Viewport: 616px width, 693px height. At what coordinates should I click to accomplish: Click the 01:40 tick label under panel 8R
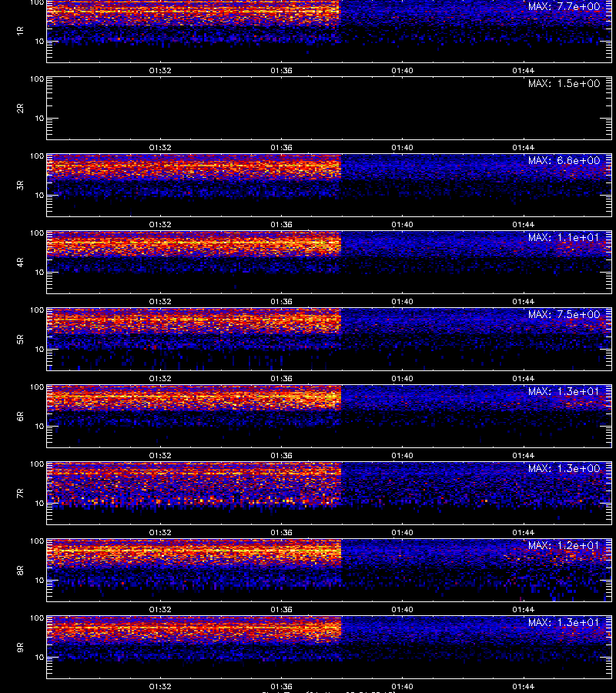pos(402,610)
